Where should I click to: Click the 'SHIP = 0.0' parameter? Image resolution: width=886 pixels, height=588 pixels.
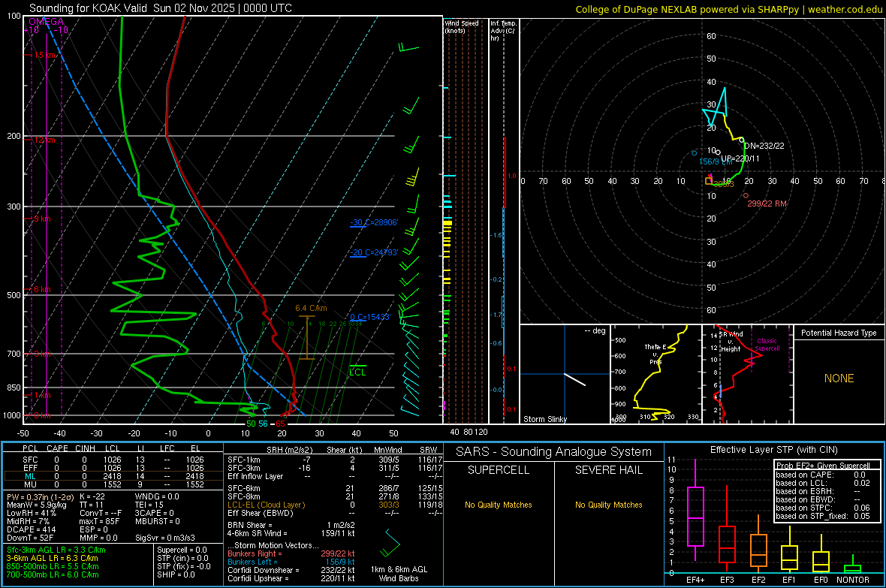click(176, 575)
